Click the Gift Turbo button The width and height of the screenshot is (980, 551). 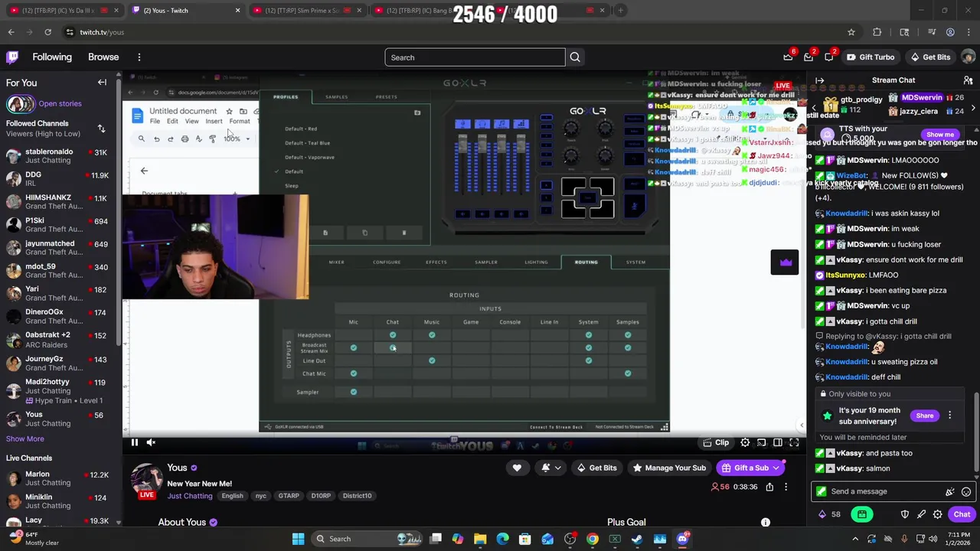[x=870, y=57]
